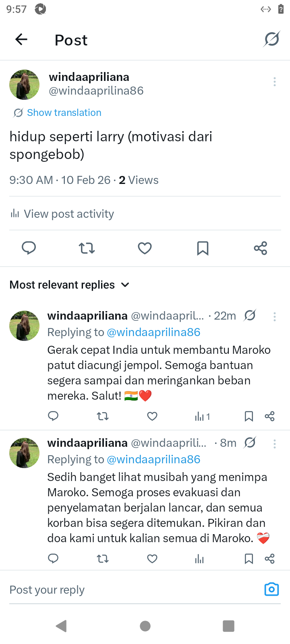Share the main post
Viewport: 290px width, 644px height.
261,248
